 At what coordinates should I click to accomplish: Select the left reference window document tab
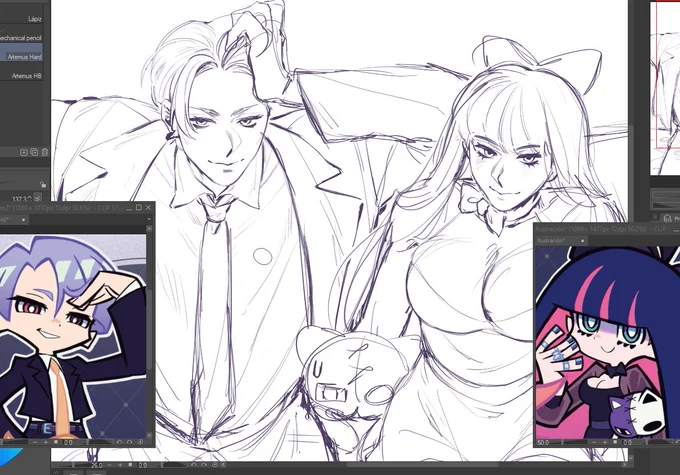point(13,219)
